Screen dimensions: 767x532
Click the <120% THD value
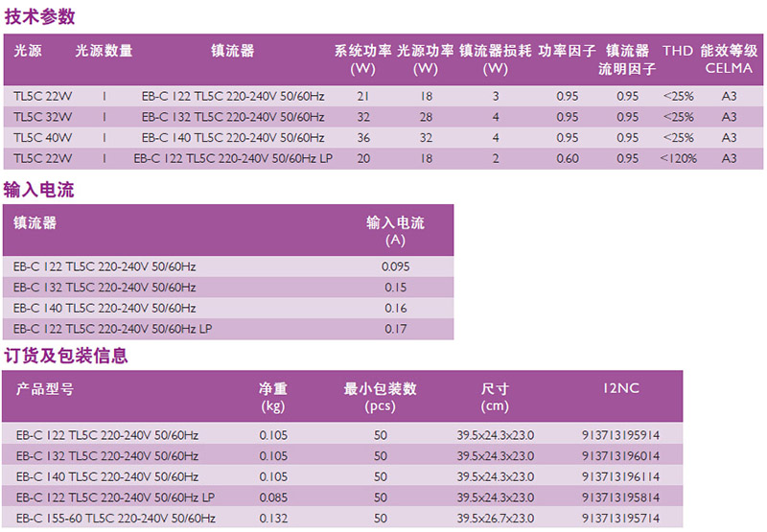(678, 158)
